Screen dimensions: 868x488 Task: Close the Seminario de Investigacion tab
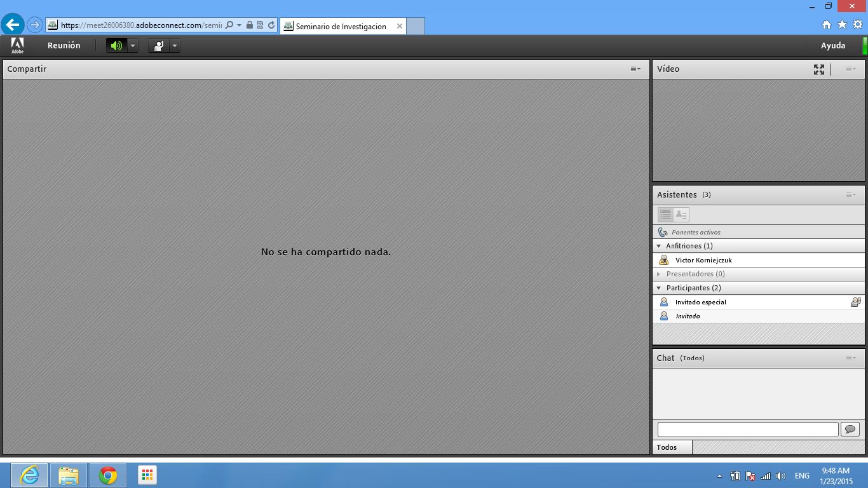(x=400, y=26)
